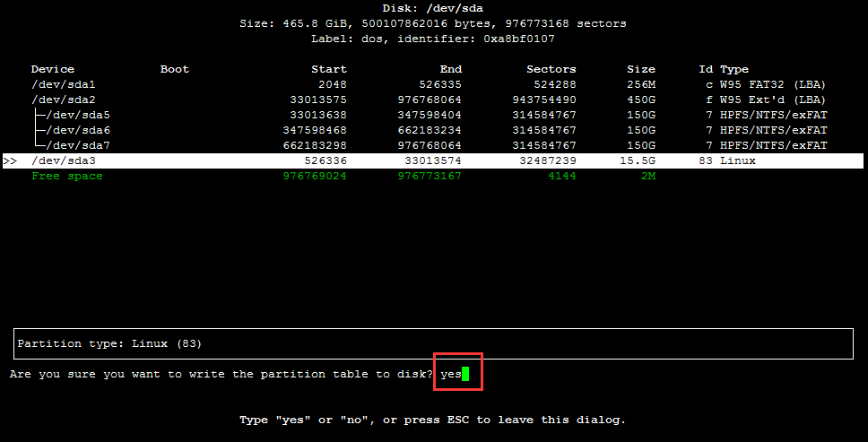The width and height of the screenshot is (868, 442).
Task: Click the Sectors column header
Action: 551,69
